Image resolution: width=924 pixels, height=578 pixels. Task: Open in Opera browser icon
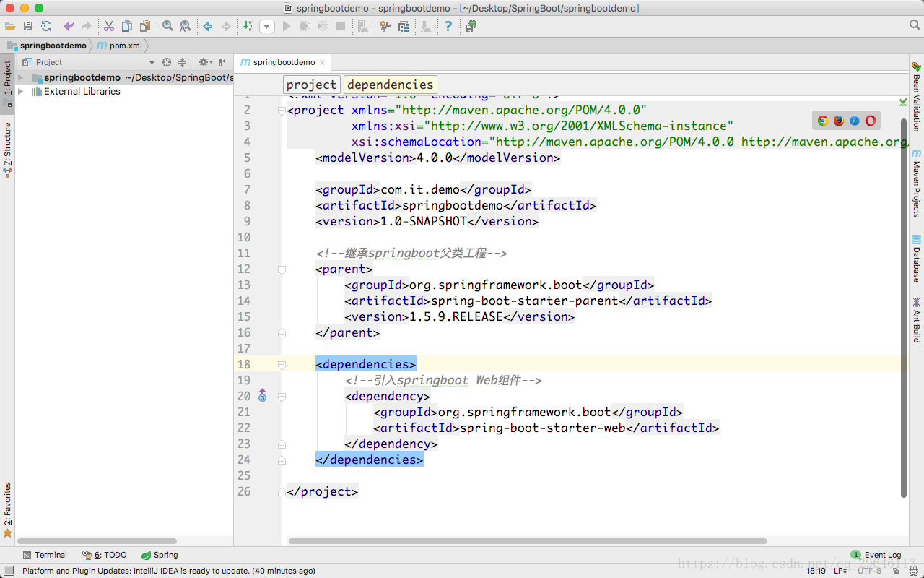871,121
